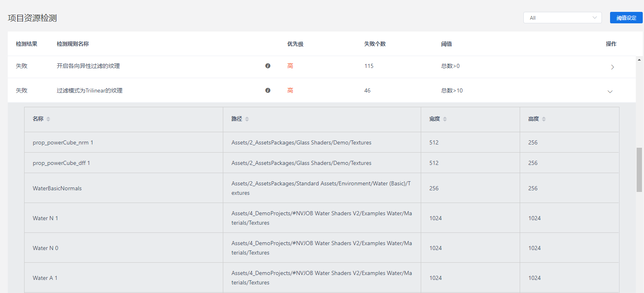Sort table by 高度 column arrows
The width and height of the screenshot is (644, 293).
544,119
